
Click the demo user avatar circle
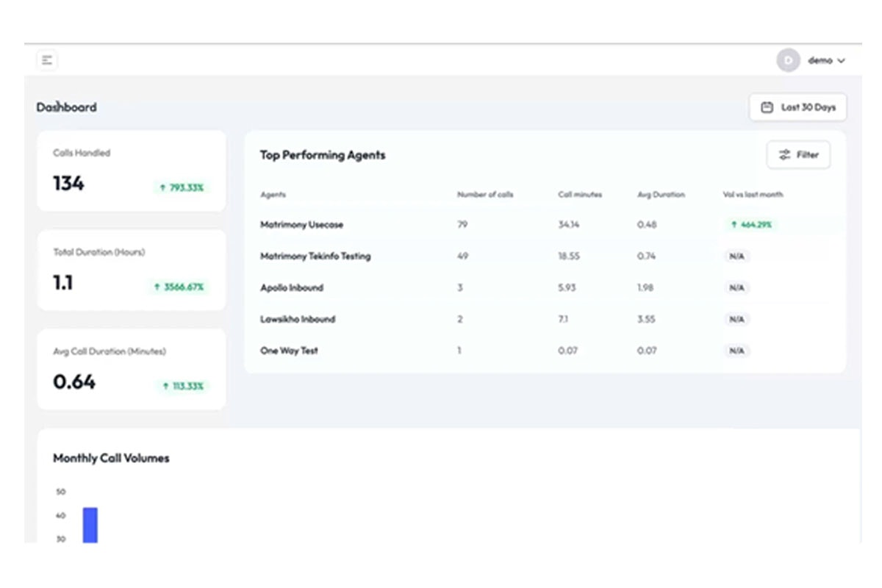[x=787, y=61]
